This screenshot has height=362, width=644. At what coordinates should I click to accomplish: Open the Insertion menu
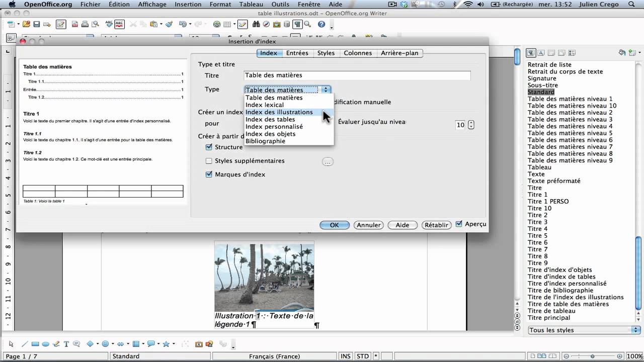tap(188, 5)
